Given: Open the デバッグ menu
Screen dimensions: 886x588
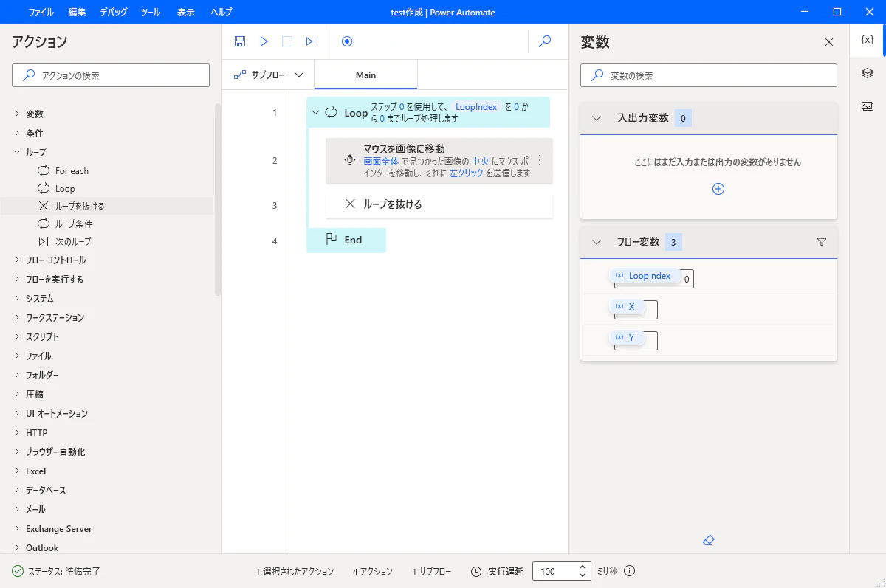Looking at the screenshot, I should pos(113,12).
